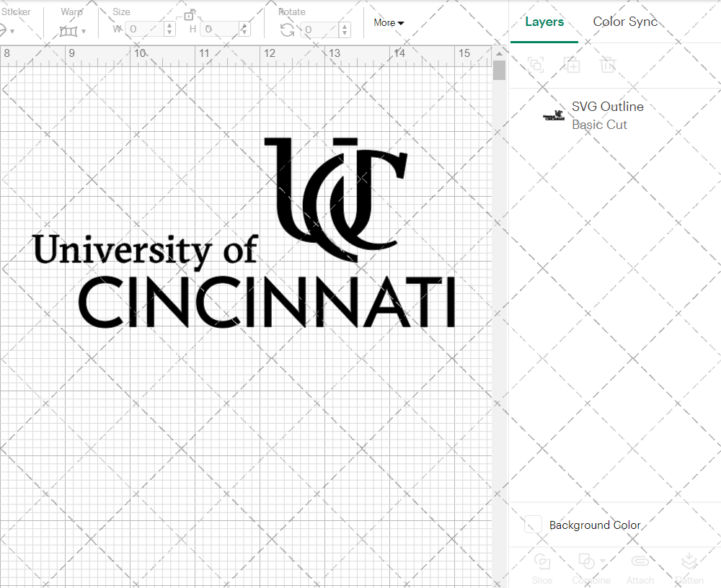
Task: Click the SVG Outline layer thumbnail
Action: tap(554, 115)
